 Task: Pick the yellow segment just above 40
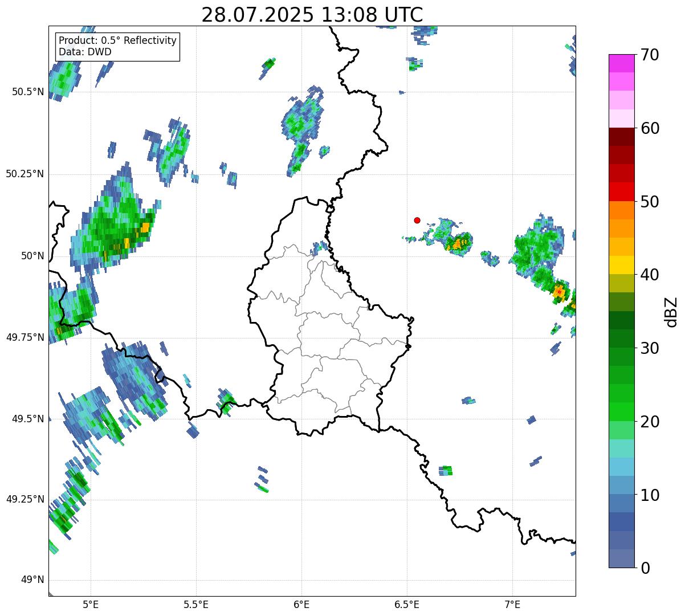621,266
